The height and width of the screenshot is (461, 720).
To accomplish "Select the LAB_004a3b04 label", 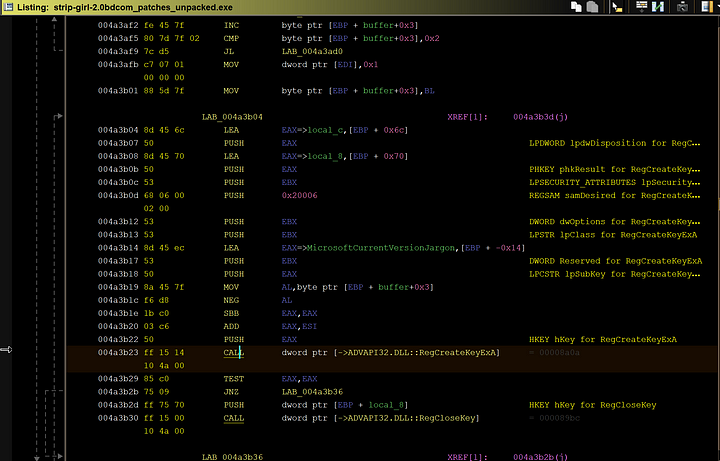I will 232,117.
